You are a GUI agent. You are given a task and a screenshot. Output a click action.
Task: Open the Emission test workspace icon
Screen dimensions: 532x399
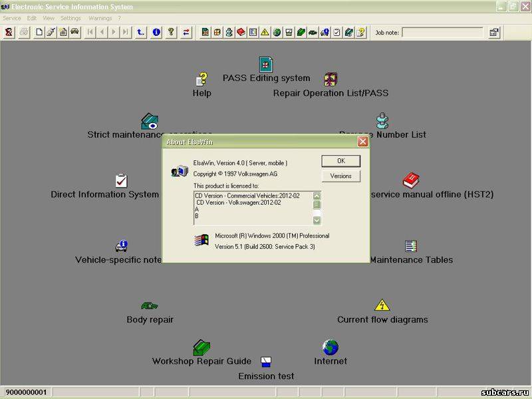(266, 362)
